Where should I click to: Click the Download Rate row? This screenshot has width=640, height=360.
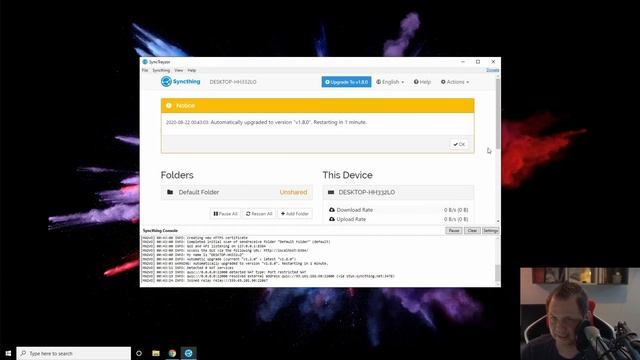(398, 210)
